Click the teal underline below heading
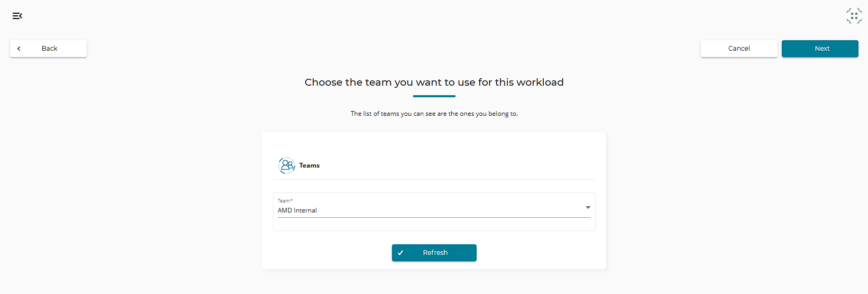The height and width of the screenshot is (294, 868). tap(434, 96)
